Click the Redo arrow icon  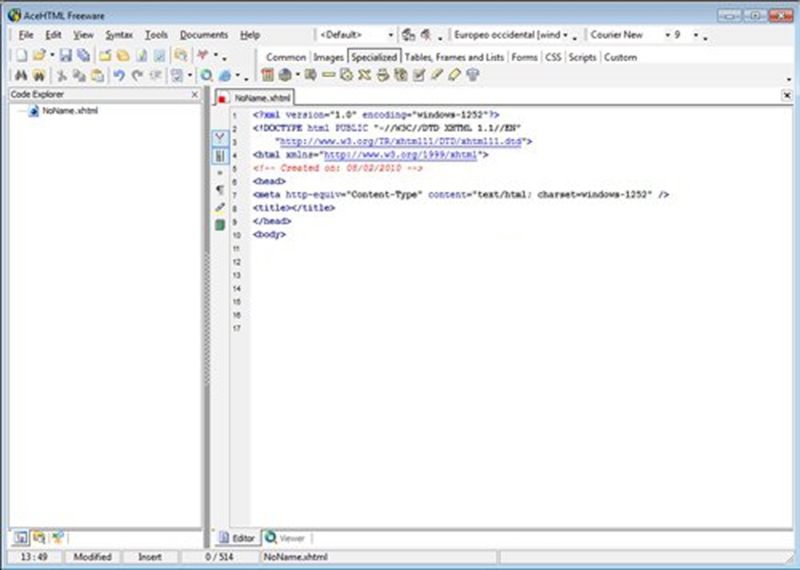[x=137, y=75]
